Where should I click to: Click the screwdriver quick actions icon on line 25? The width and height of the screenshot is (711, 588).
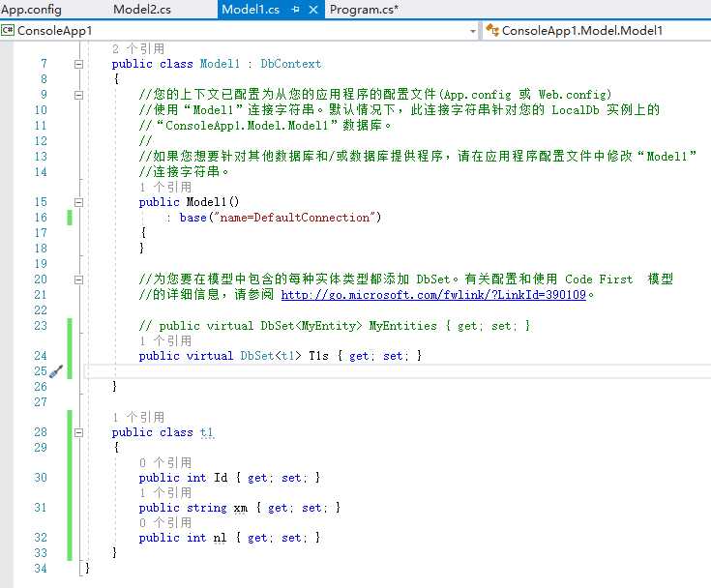[56, 371]
